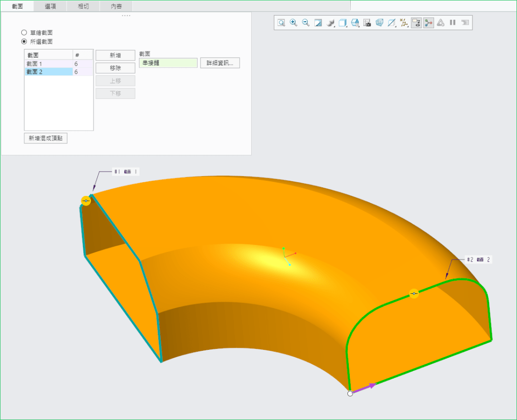Screen dimensions: 517x420
Task: Open the View Manager icon
Action: pyautogui.click(x=367, y=23)
